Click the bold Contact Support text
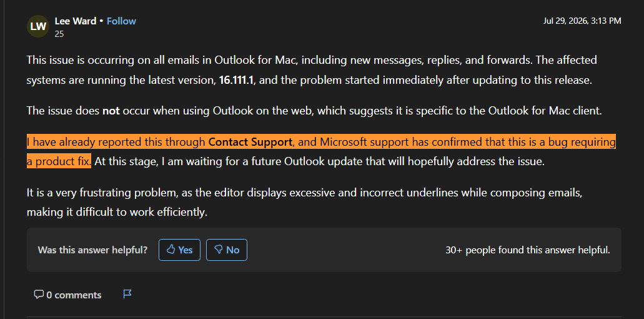This screenshot has height=319, width=644. point(250,142)
